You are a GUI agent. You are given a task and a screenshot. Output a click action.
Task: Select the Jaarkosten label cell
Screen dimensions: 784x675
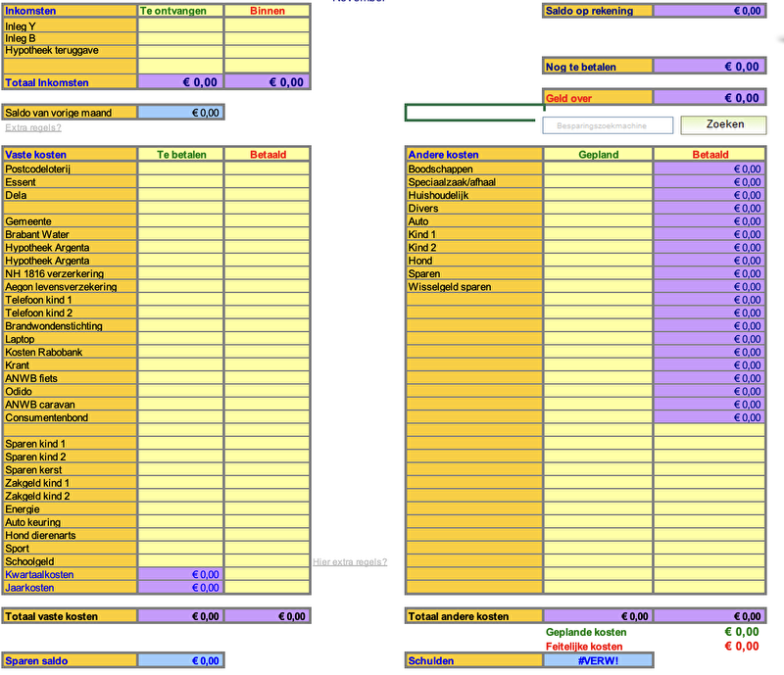point(70,588)
